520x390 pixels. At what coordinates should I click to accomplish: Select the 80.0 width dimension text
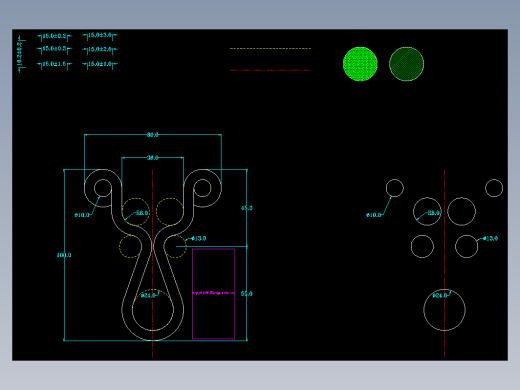tap(153, 135)
